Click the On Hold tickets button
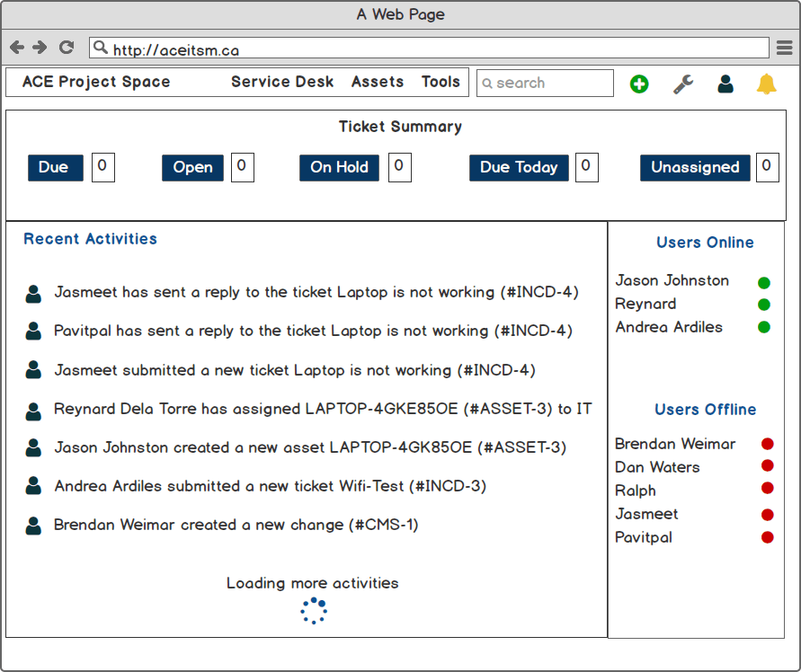This screenshot has width=801, height=672. (x=339, y=167)
